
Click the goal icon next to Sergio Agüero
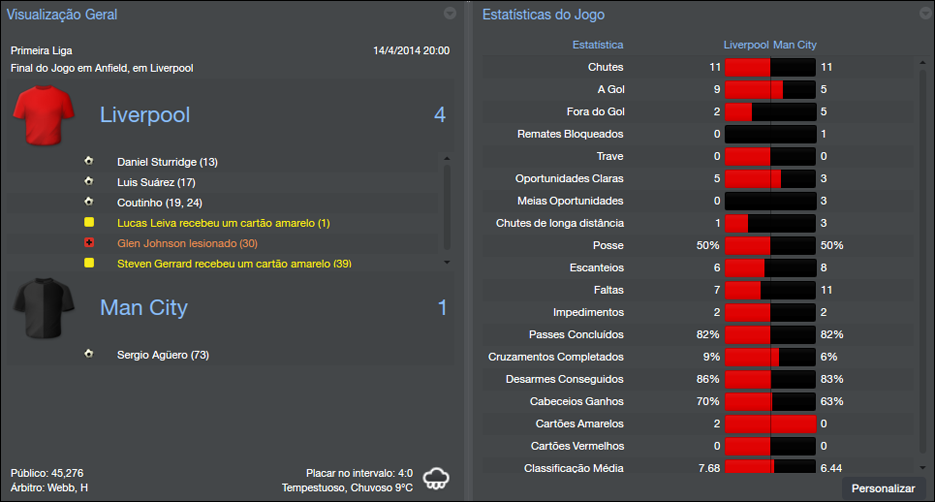[89, 354]
